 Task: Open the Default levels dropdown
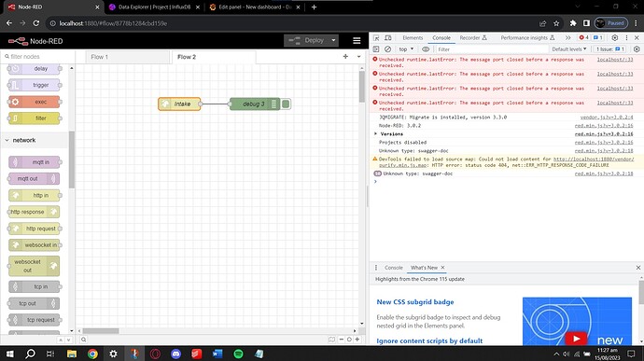click(x=568, y=49)
